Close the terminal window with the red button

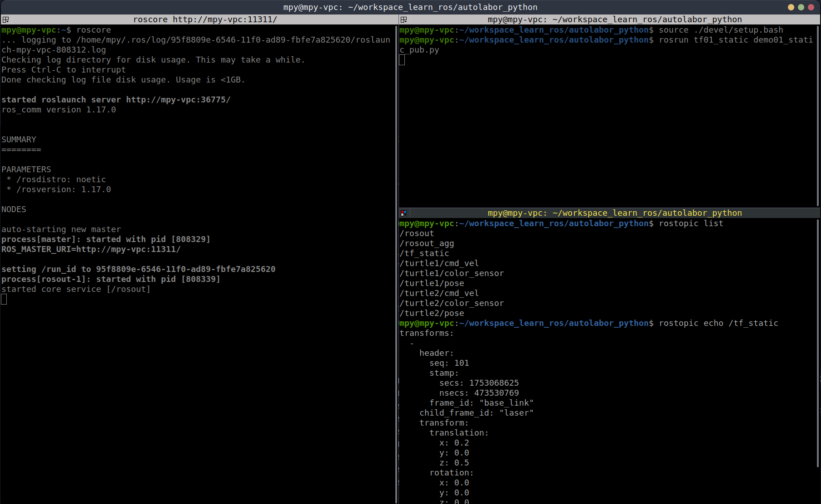(x=811, y=7)
